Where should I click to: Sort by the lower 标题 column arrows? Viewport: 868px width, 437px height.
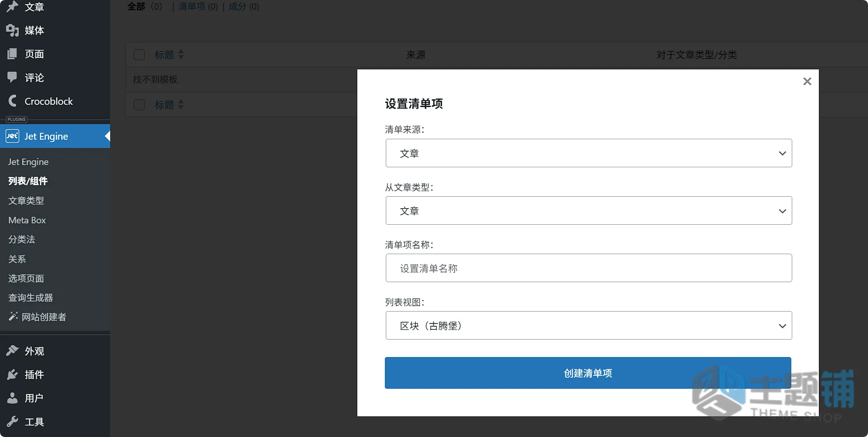[181, 104]
